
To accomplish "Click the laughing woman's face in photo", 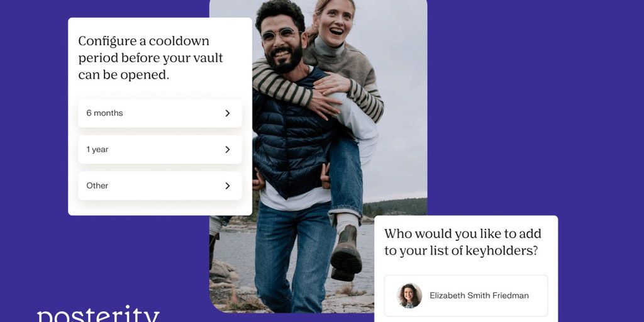I will point(333,23).
